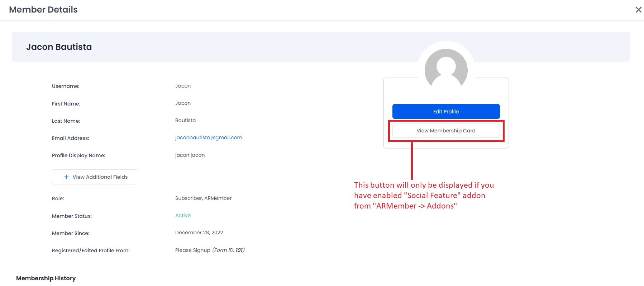Click the Member Details title
Image resolution: width=644 pixels, height=286 pixels.
tap(43, 10)
